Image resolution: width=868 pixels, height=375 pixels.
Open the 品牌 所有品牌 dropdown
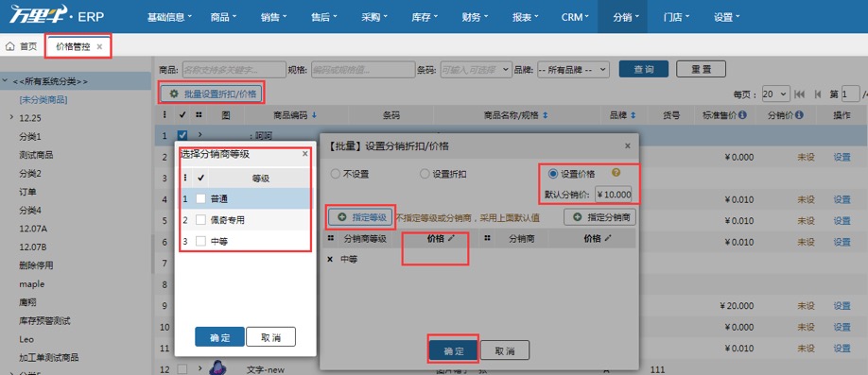pyautogui.click(x=574, y=70)
